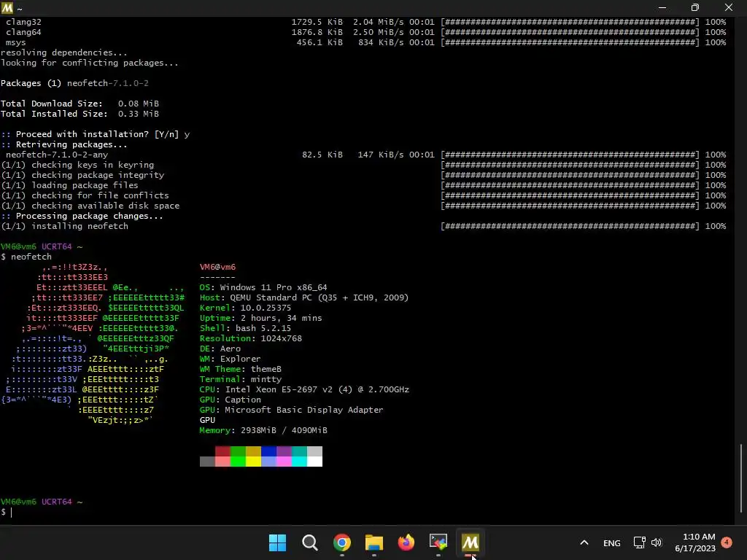The height and width of the screenshot is (560, 747).
Task: Click the MSYS2 icon in the title bar
Action: pos(7,7)
